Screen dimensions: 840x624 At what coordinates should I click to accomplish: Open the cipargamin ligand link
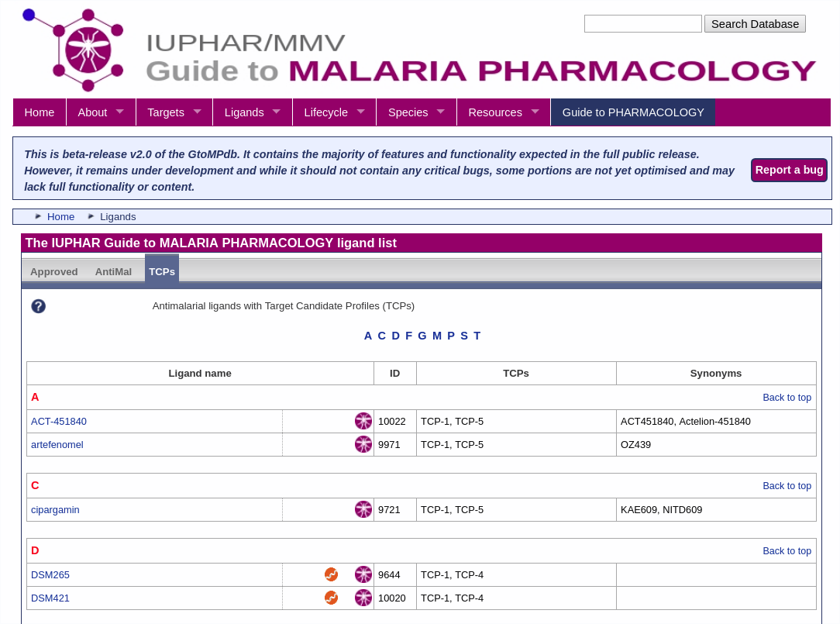pos(55,510)
